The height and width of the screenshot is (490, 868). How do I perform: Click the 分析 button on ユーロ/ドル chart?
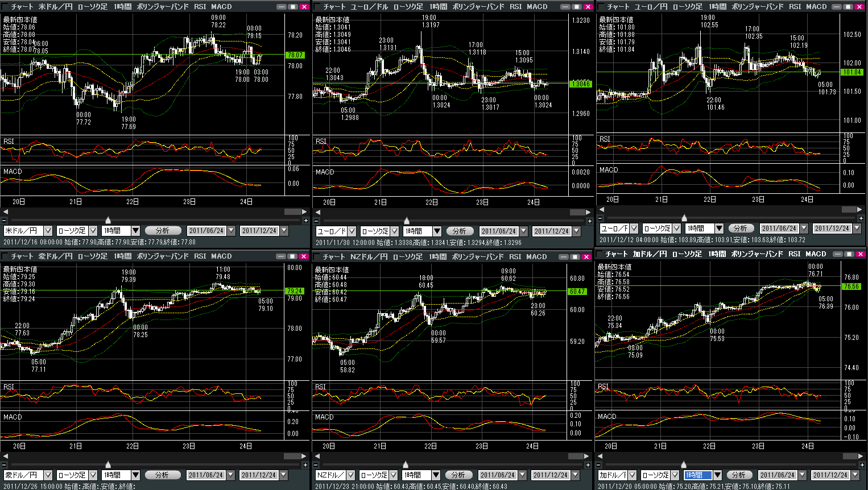coord(460,231)
